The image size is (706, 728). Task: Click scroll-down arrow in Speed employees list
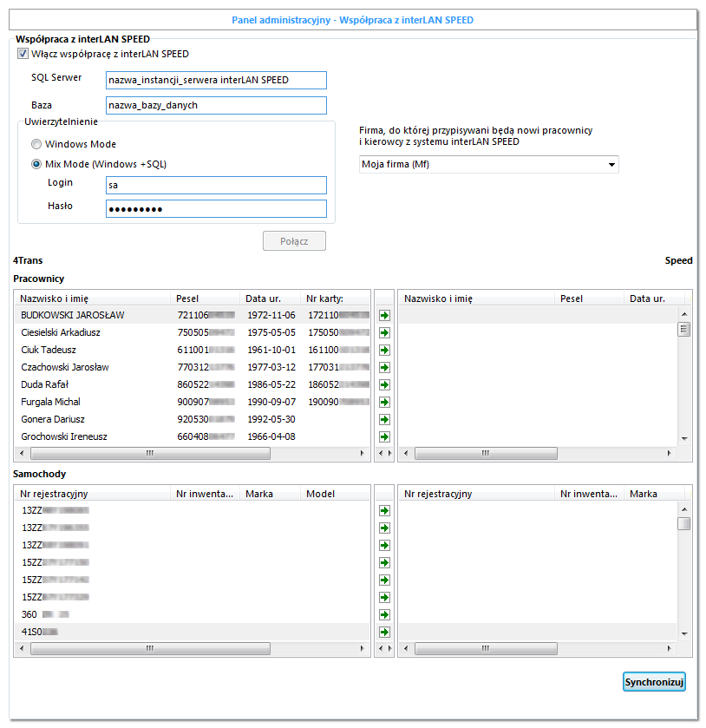pos(684,439)
